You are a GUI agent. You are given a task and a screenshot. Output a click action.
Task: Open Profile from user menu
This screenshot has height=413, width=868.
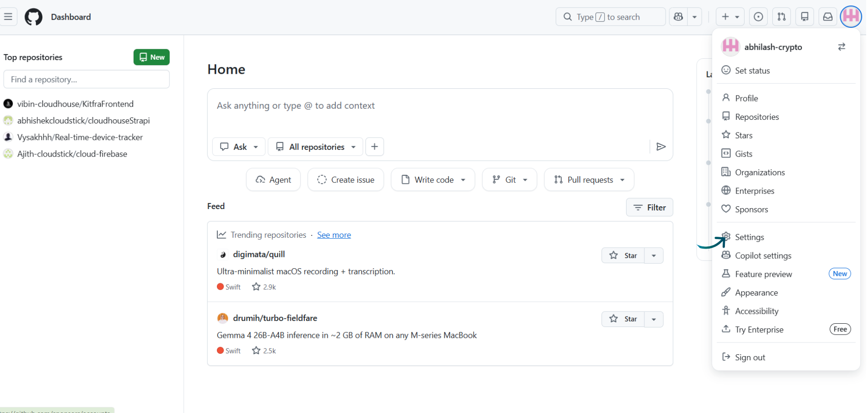pyautogui.click(x=786, y=98)
